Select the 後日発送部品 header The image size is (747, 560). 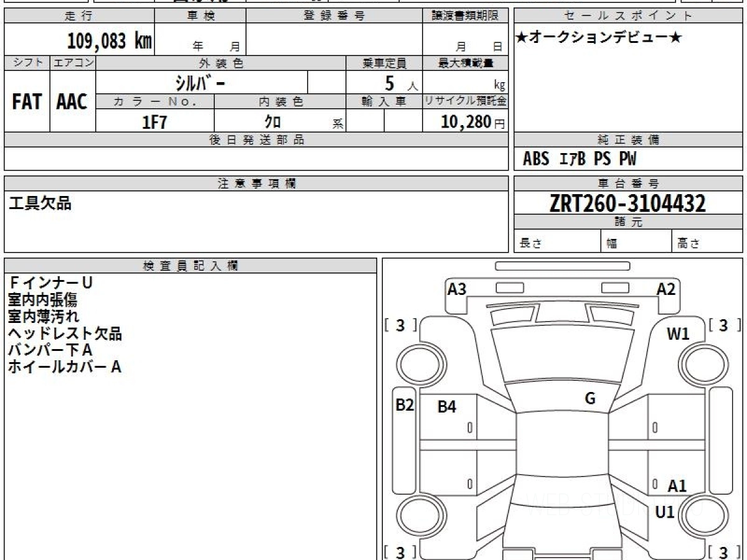coord(256,140)
